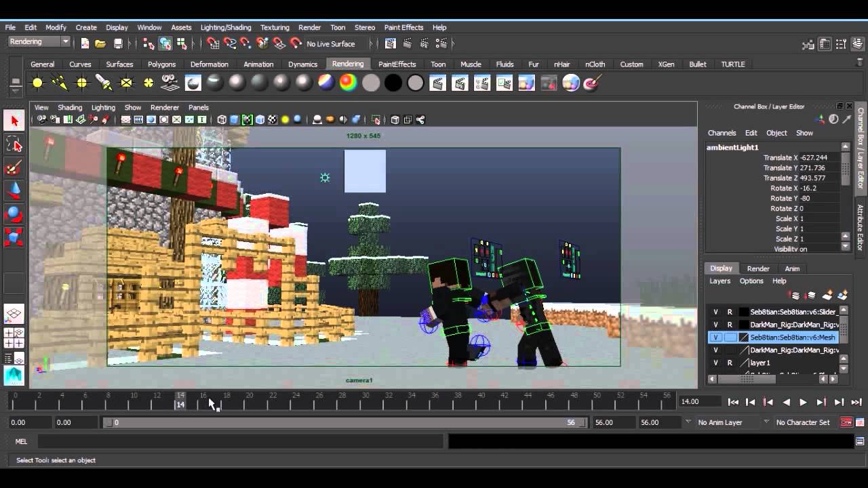Click Translate X channel label
868x488 pixels.
click(781, 157)
